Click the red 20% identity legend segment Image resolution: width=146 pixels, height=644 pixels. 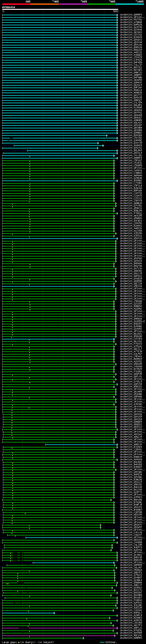(16, 4)
